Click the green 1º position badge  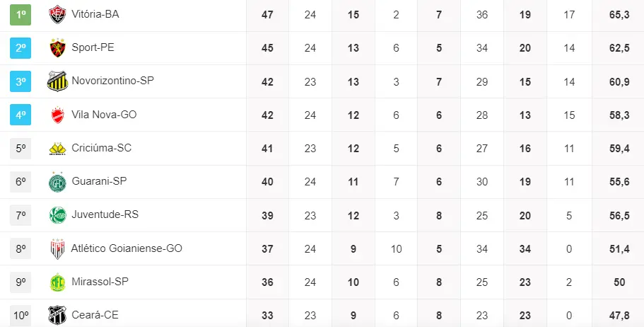pyautogui.click(x=21, y=14)
